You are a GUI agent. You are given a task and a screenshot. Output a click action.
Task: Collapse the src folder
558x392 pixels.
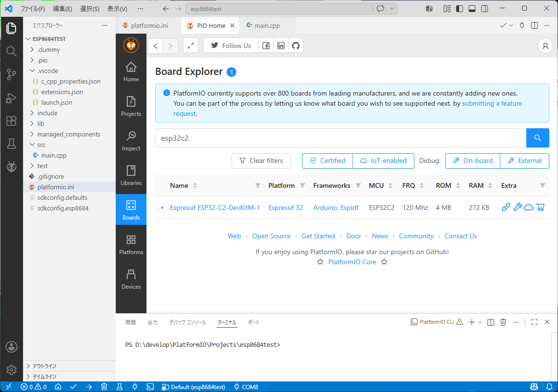pos(32,145)
